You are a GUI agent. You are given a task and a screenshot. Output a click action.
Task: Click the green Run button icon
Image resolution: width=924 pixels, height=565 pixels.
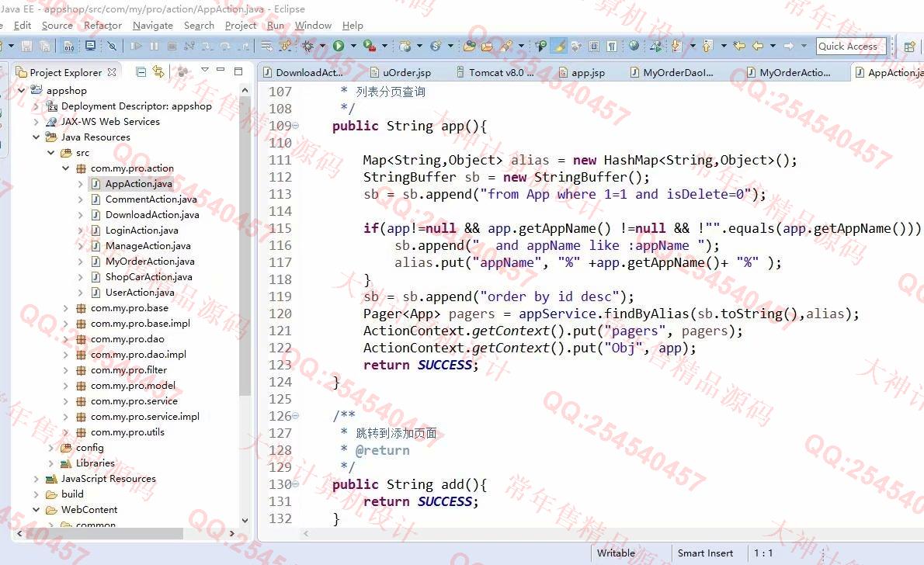point(339,46)
